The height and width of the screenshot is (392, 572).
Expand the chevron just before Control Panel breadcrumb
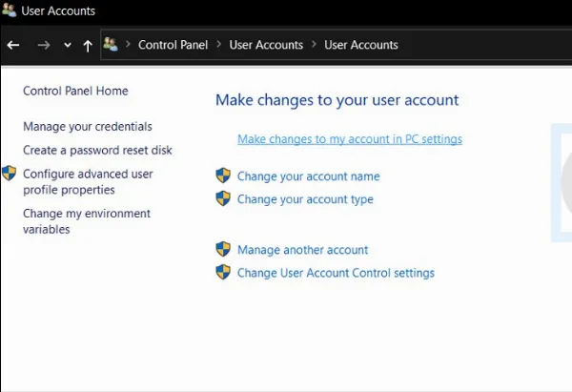point(128,45)
